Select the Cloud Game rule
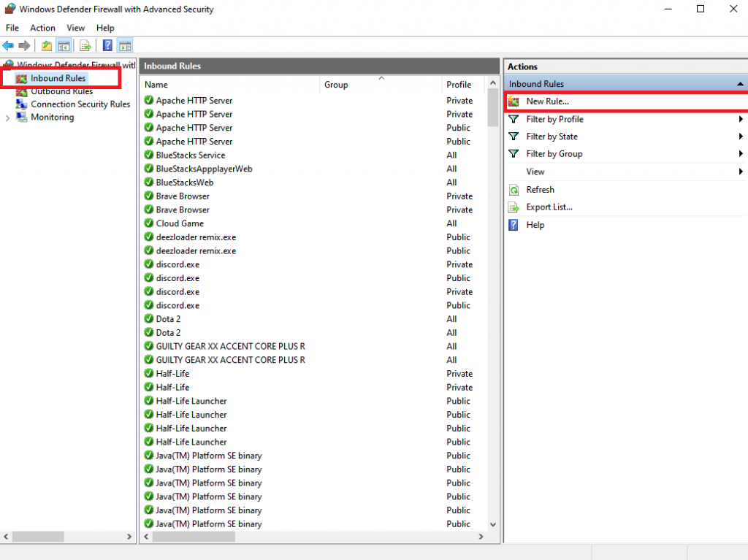 pyautogui.click(x=180, y=223)
